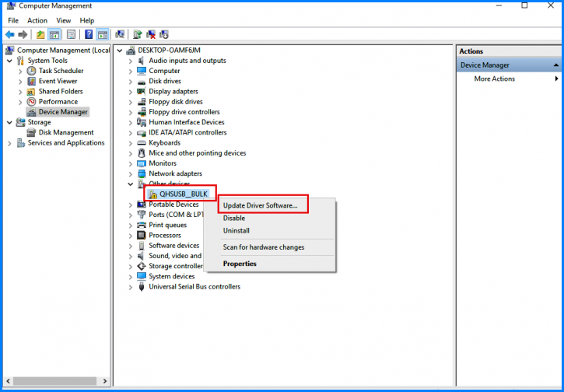Screen dimensions: 564x392
Task: Click the QHSUSB__BULK warning device icon
Action: [x=153, y=194]
